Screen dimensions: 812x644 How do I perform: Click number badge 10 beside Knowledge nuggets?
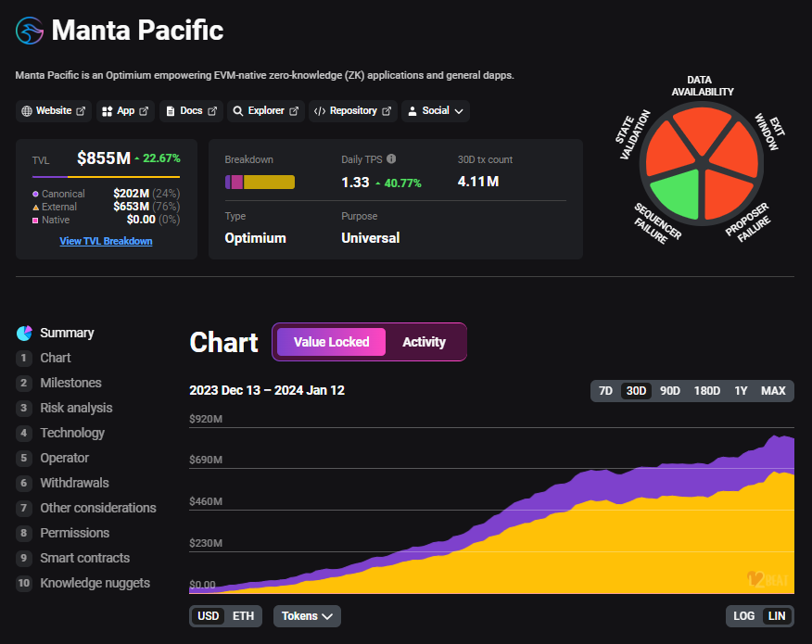tap(23, 584)
